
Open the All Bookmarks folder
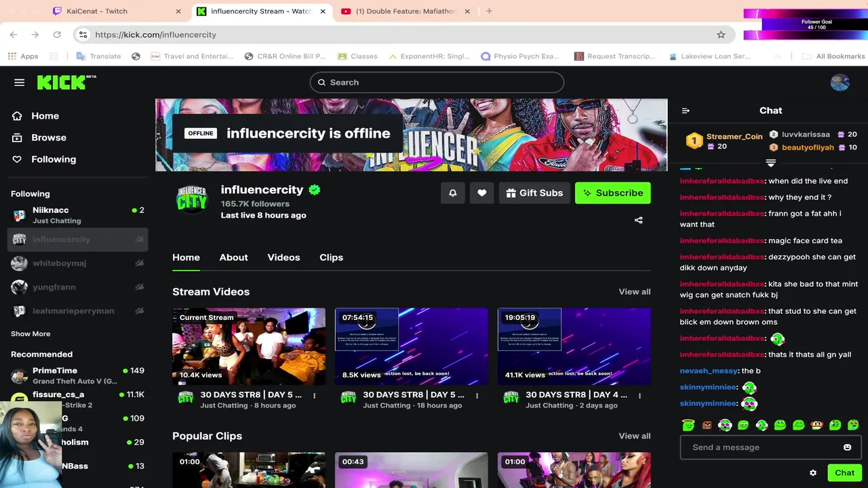coord(833,56)
